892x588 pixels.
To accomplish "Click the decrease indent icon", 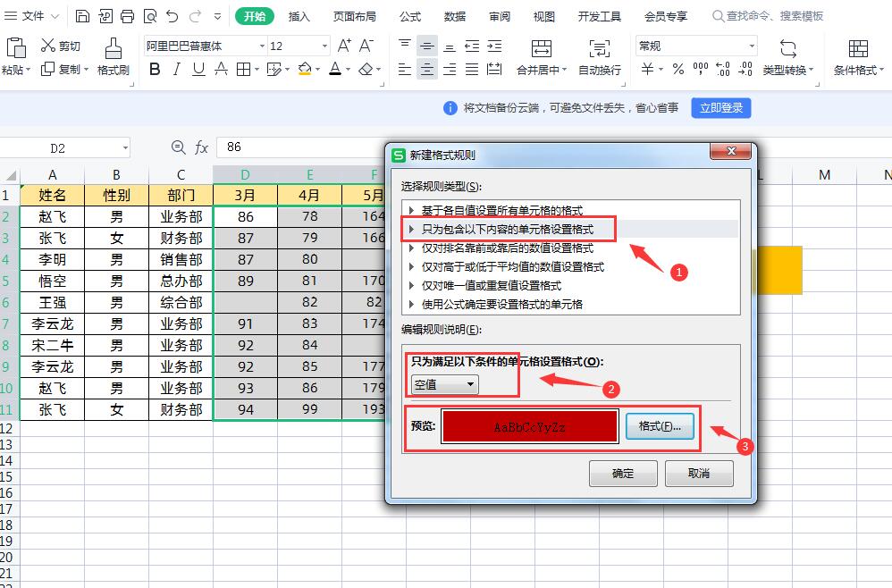I will (472, 46).
